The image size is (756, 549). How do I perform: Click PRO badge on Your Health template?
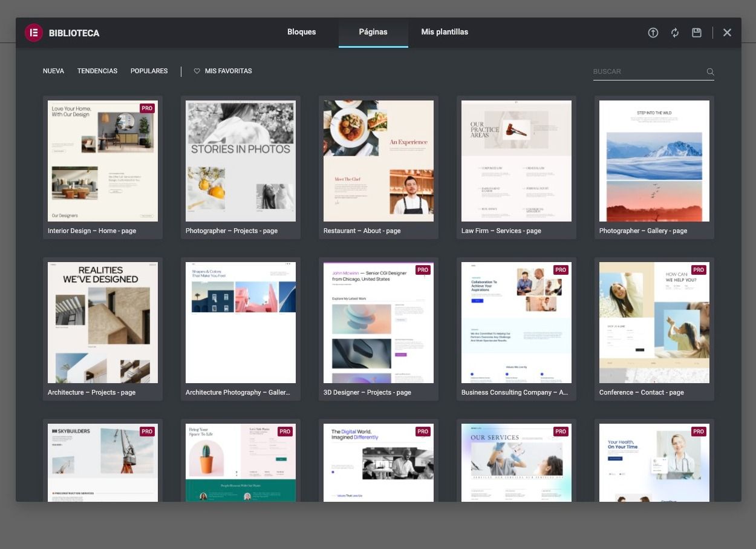[699, 432]
